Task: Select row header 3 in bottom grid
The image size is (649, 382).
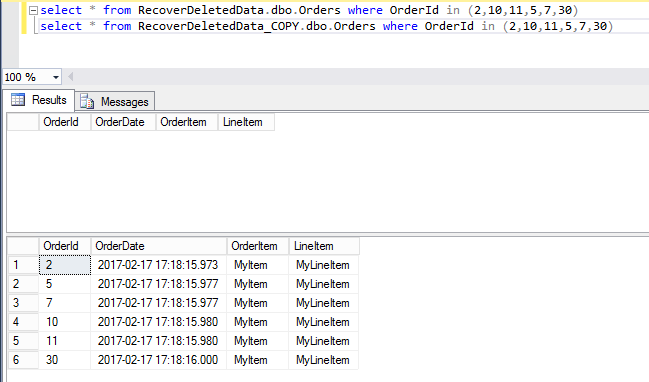Action: [x=23, y=303]
